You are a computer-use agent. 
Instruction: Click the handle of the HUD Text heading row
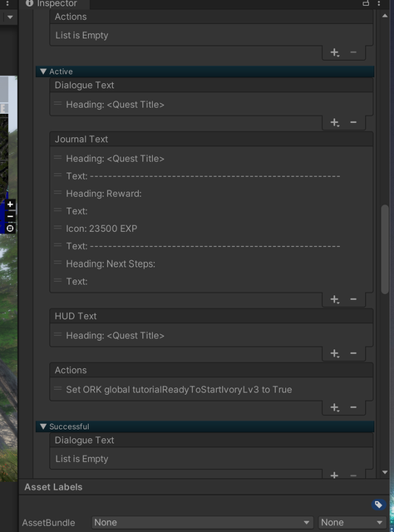tap(57, 334)
